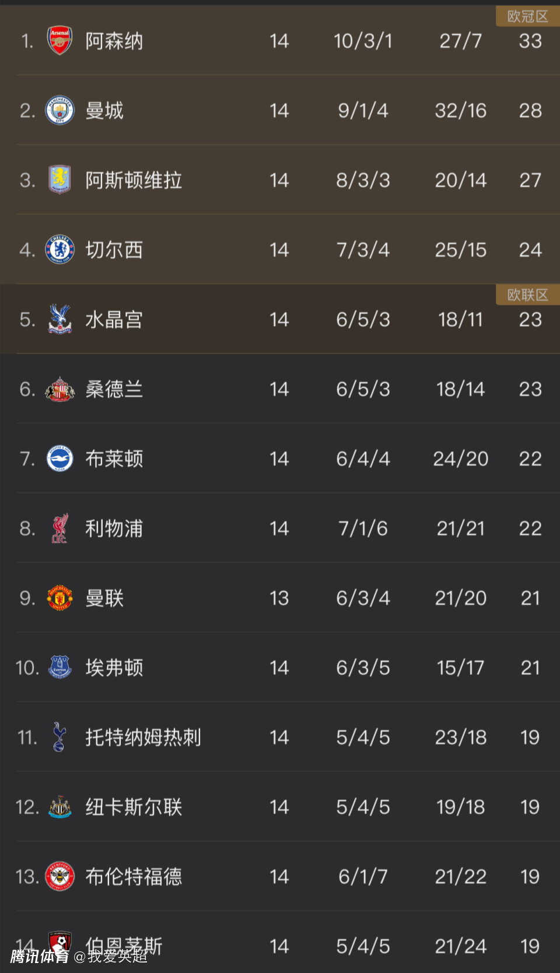Open the Everton club badge
The height and width of the screenshot is (973, 560).
tap(60, 667)
